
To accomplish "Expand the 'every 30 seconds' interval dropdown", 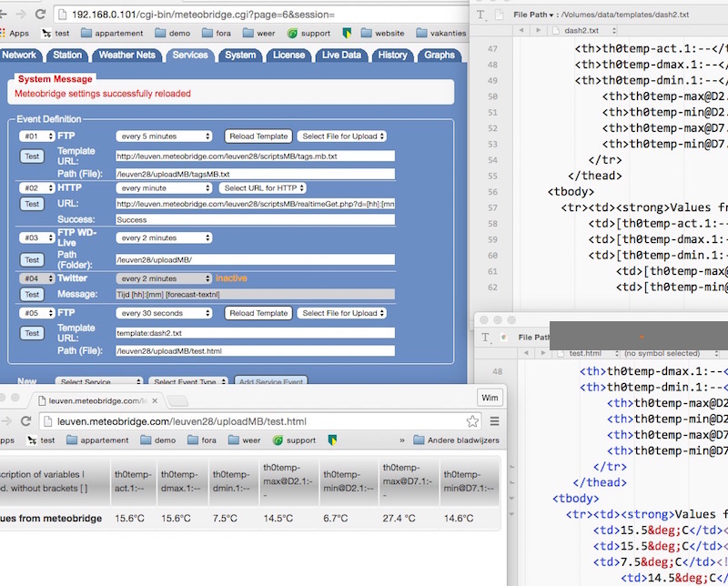I will pos(164,313).
